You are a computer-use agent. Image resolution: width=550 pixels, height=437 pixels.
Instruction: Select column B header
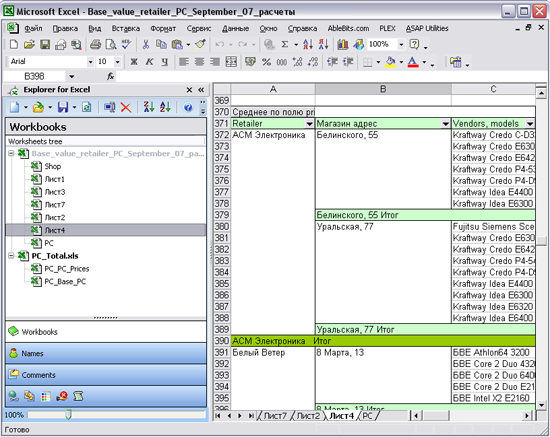pos(383,89)
